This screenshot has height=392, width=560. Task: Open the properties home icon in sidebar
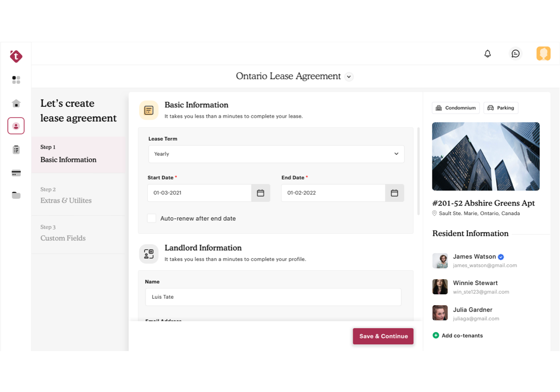point(16,103)
